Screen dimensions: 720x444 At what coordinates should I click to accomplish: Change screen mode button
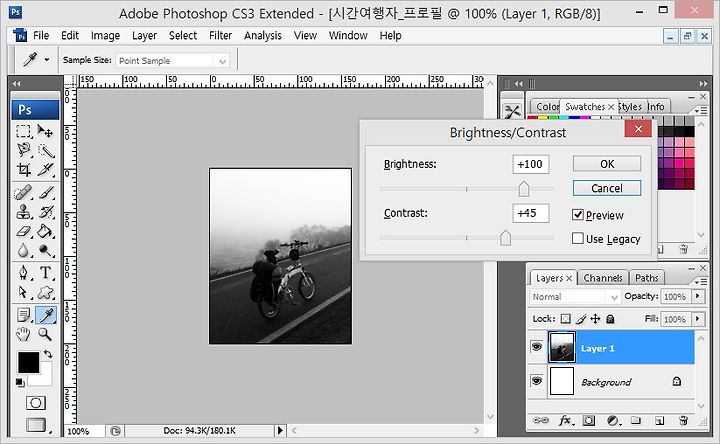point(37,425)
